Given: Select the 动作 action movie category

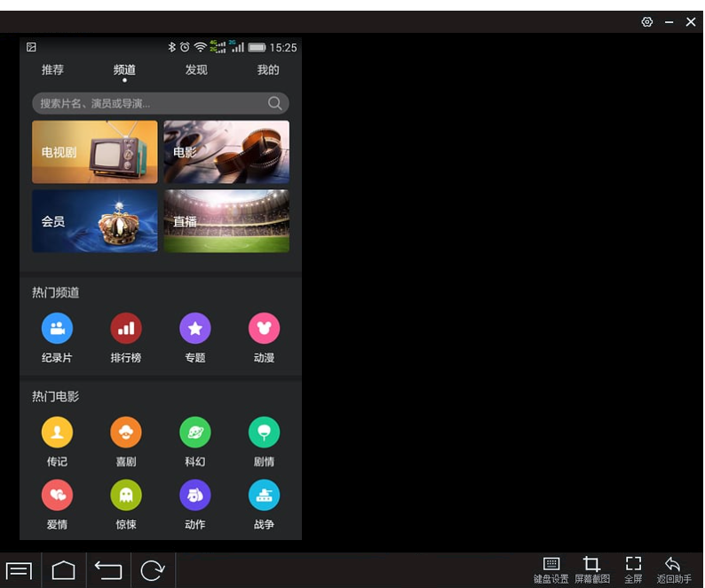Looking at the screenshot, I should (195, 495).
